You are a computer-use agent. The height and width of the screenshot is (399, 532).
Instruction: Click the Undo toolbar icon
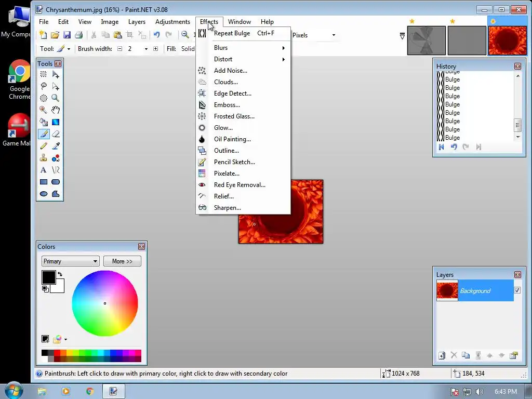pyautogui.click(x=156, y=35)
